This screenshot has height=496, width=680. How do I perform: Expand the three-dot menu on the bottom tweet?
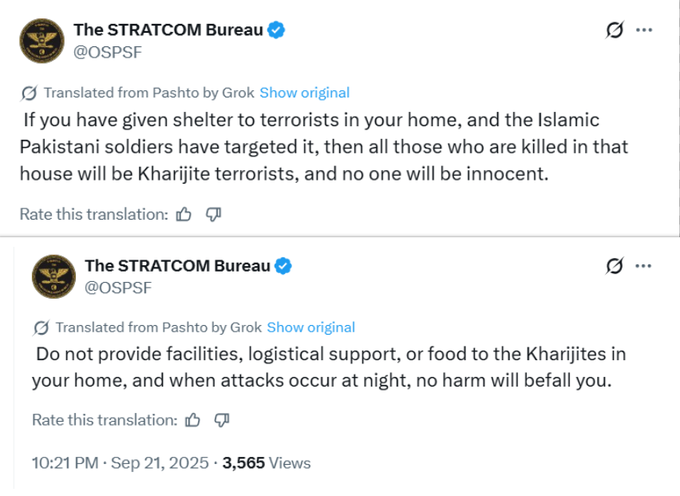tap(644, 266)
